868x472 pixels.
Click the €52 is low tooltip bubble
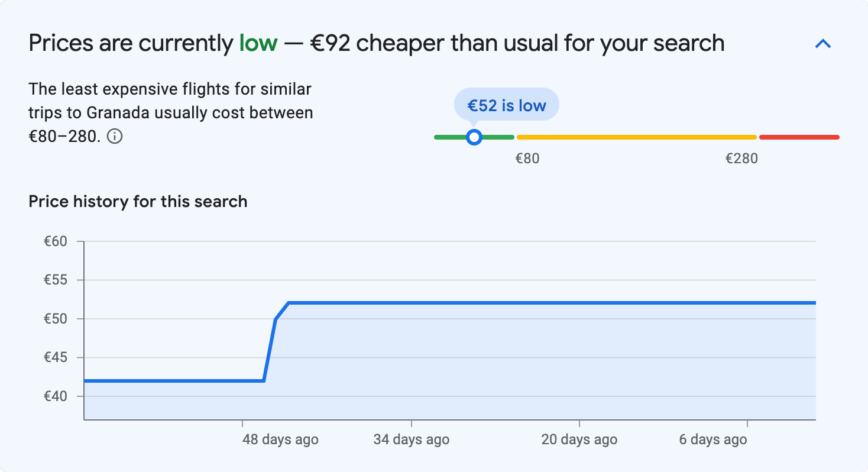click(x=506, y=105)
